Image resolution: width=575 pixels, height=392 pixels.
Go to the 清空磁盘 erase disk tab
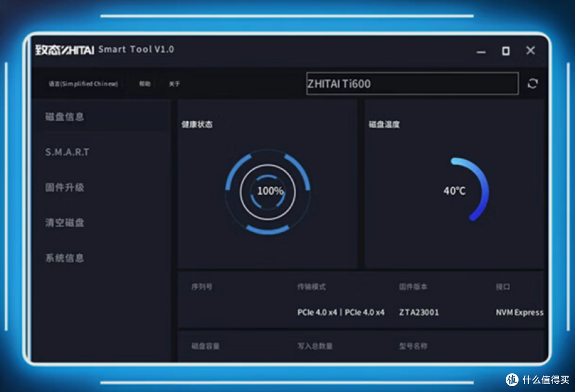click(64, 222)
